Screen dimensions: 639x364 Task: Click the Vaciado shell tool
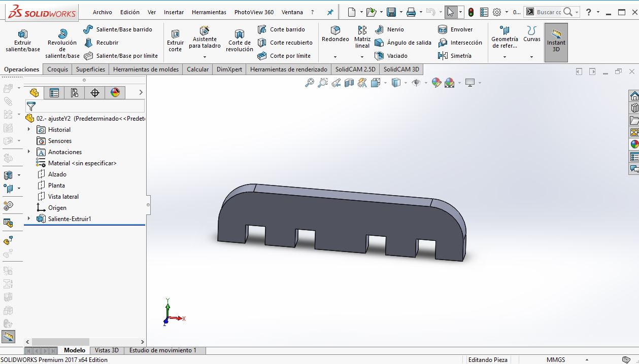coord(391,56)
